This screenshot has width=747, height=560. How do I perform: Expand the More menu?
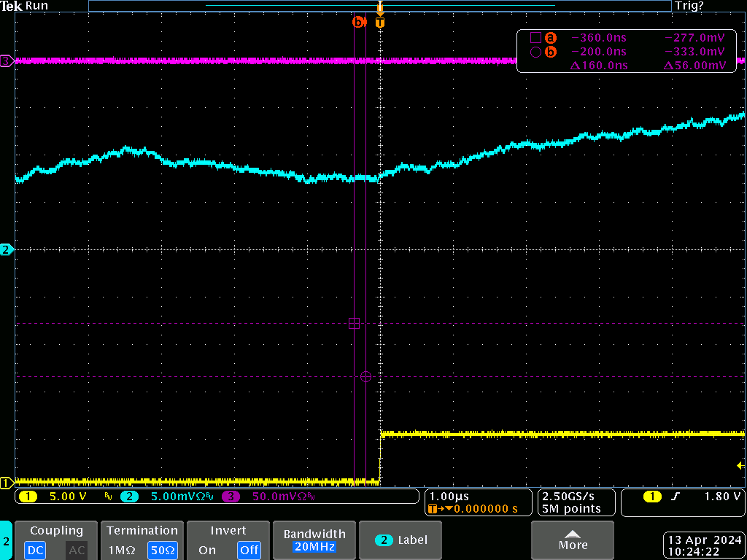[572, 540]
